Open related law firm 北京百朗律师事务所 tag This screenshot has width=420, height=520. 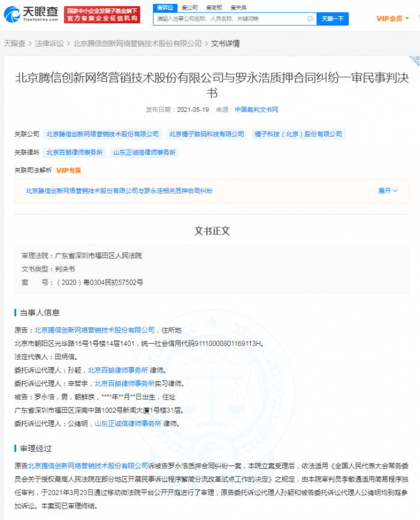click(74, 152)
